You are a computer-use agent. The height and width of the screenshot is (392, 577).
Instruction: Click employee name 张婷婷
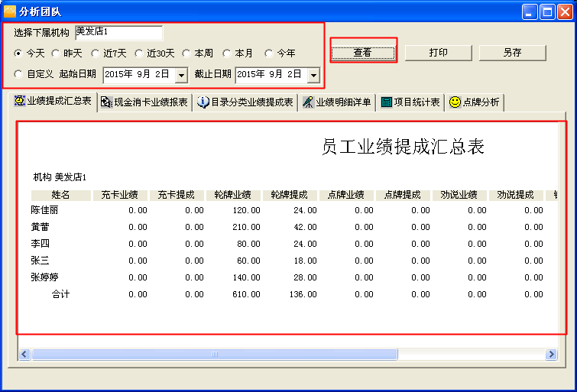pyautogui.click(x=44, y=277)
